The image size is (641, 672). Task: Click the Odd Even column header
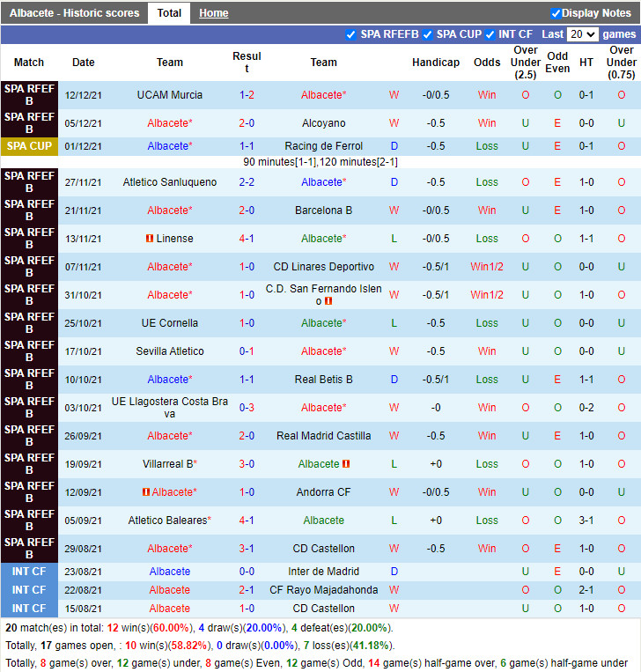point(557,63)
